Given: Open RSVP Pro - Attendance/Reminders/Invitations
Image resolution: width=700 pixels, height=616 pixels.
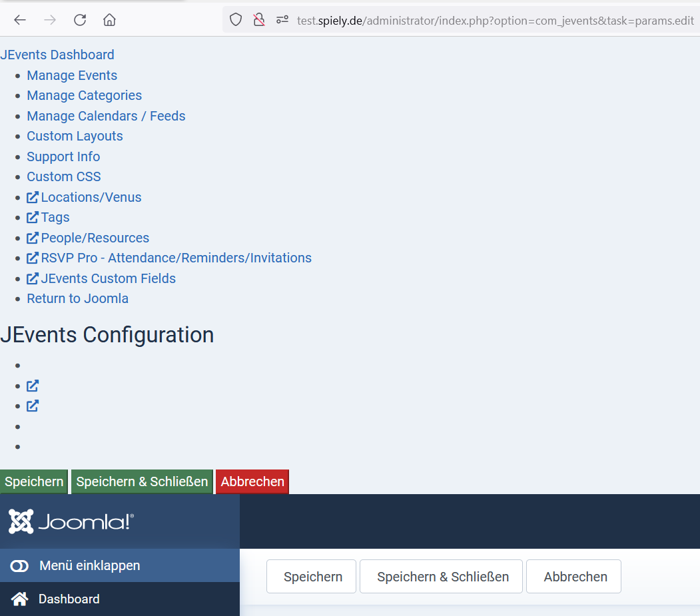Looking at the screenshot, I should (x=176, y=258).
